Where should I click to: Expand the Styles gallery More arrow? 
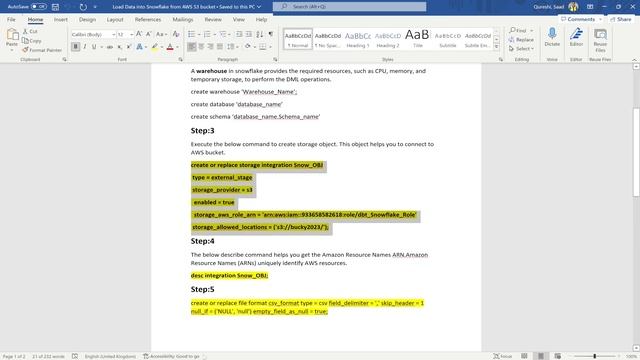[x=497, y=47]
